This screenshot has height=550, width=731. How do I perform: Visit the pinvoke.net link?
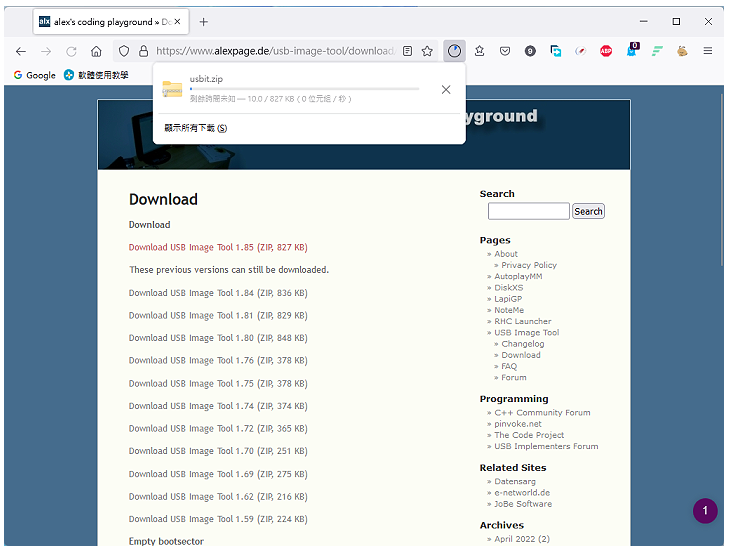[x=518, y=424]
